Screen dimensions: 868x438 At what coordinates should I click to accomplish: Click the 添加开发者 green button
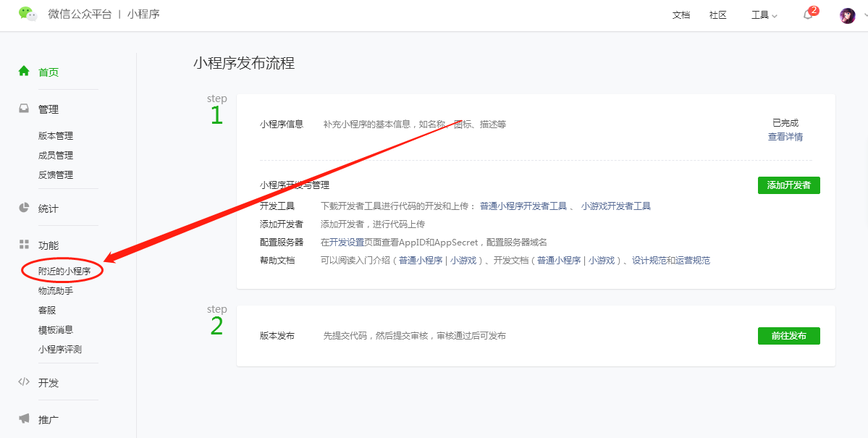[x=789, y=185]
